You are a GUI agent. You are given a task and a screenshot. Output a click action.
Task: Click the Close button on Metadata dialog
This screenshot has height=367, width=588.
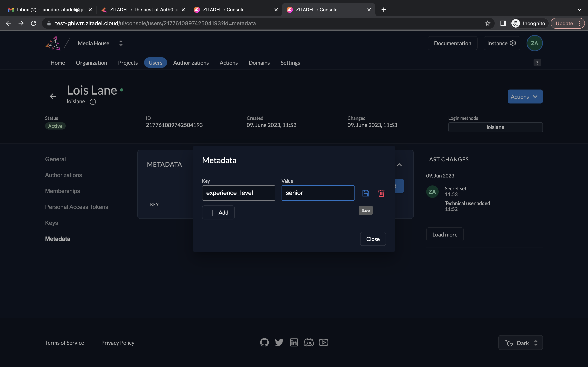[373, 238]
